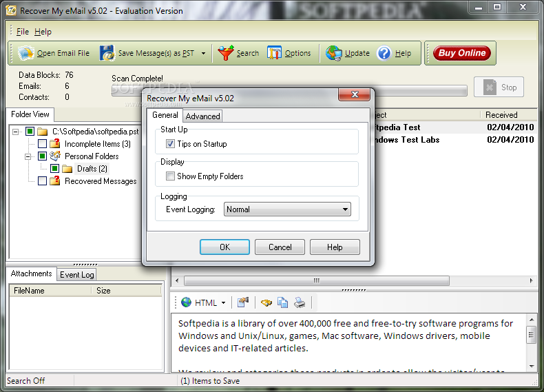
Task: Click the preview pane scroll up arrow
Action: 532,320
